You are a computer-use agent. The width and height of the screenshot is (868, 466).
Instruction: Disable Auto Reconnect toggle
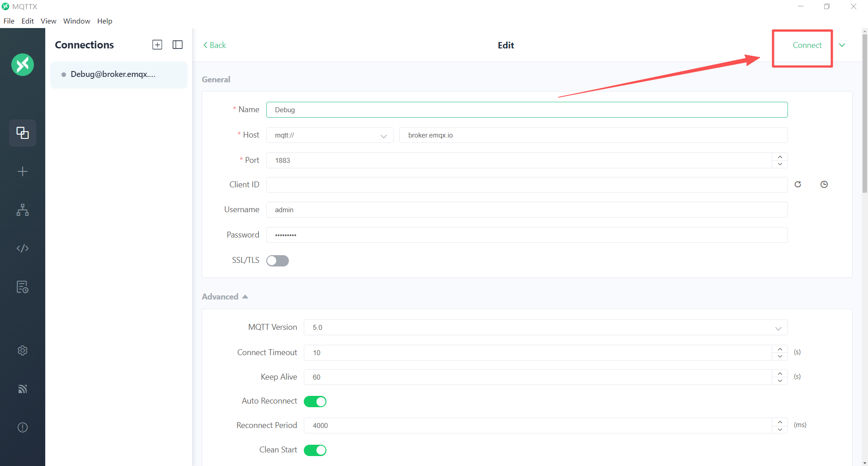pos(315,401)
